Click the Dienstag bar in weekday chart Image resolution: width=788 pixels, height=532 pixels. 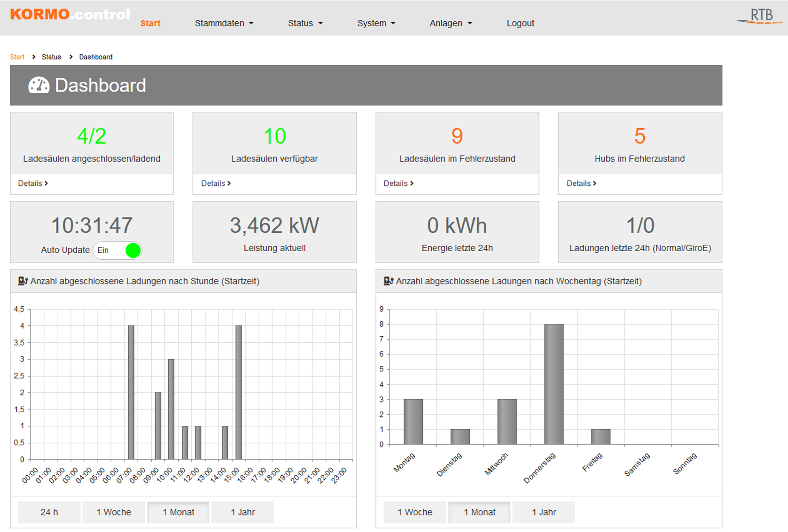tap(460, 437)
